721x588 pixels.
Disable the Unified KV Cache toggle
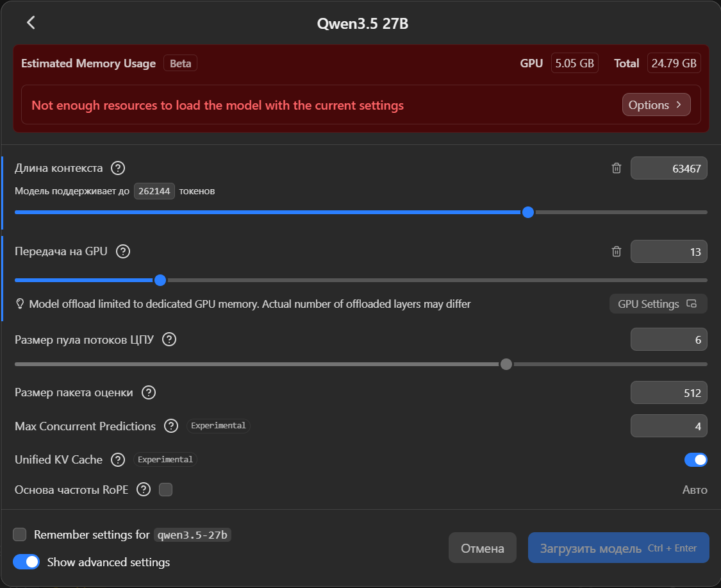(696, 460)
